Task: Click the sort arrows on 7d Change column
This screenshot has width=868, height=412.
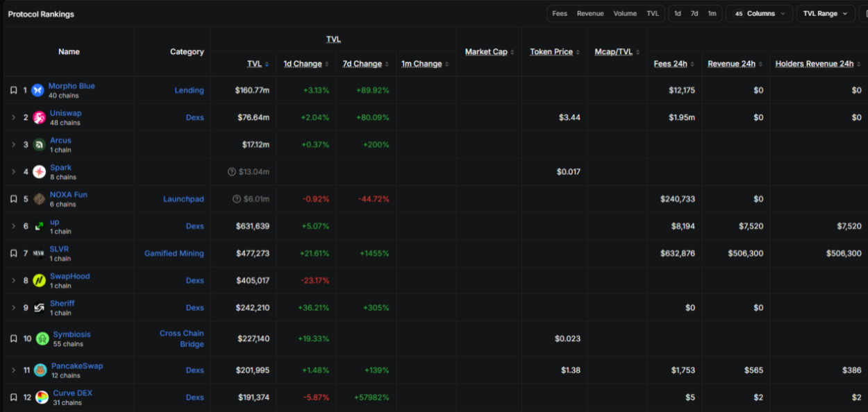Action: [x=387, y=65]
